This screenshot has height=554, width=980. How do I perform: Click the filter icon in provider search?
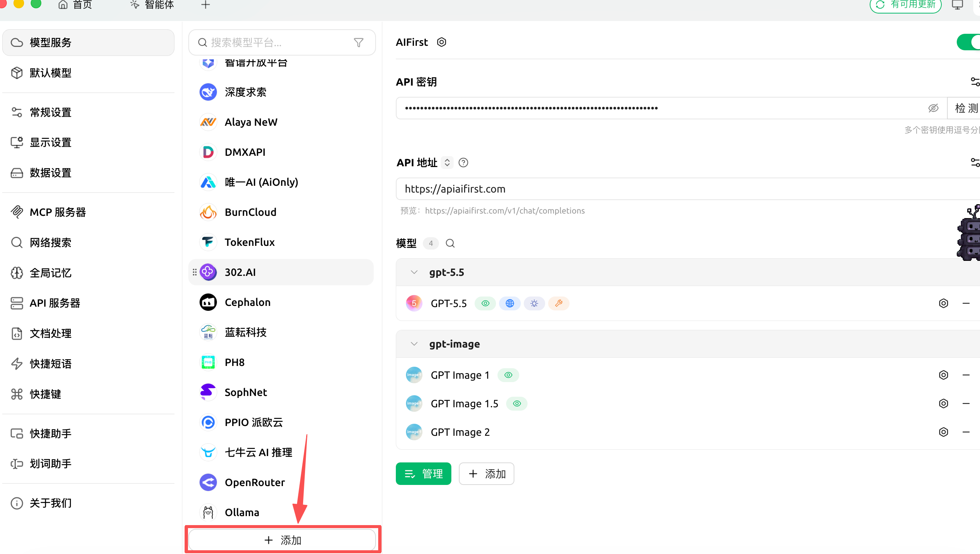(x=358, y=43)
